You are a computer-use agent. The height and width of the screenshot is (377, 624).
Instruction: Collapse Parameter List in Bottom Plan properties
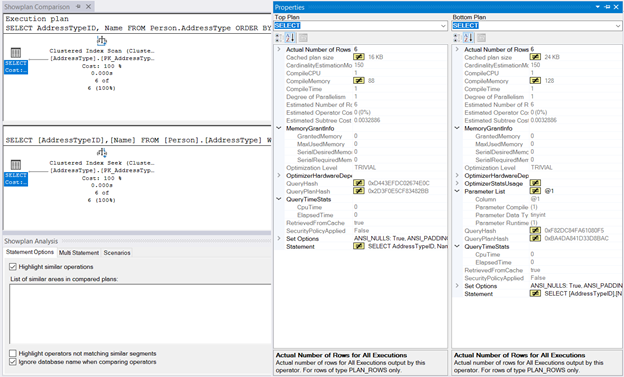pyautogui.click(x=457, y=191)
